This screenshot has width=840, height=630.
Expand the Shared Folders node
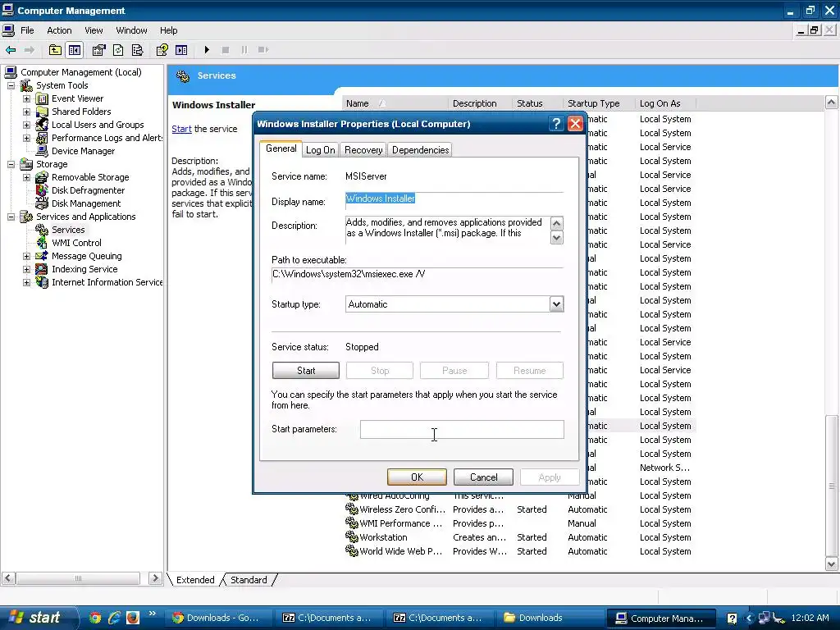[26, 112]
